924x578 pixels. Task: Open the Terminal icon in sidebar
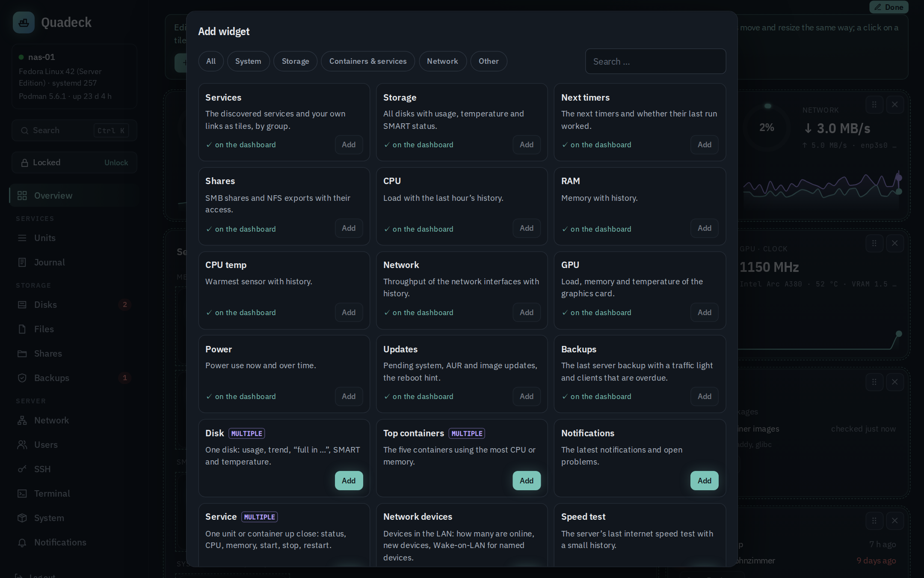pyautogui.click(x=22, y=494)
